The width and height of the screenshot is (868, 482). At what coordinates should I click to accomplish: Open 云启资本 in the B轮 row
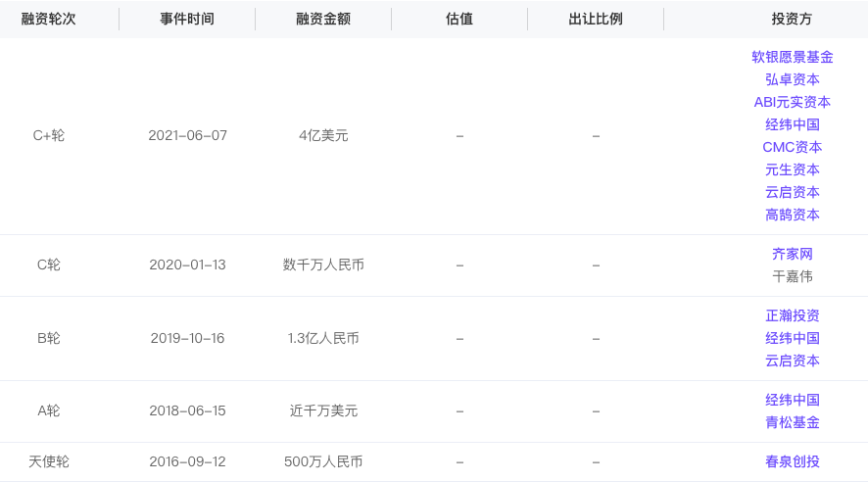coord(792,361)
